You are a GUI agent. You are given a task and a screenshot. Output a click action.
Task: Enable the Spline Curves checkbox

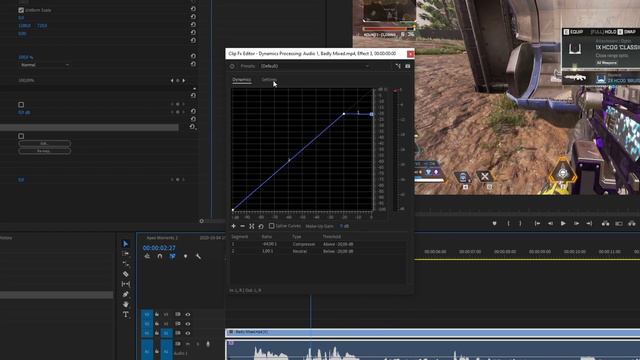click(271, 226)
